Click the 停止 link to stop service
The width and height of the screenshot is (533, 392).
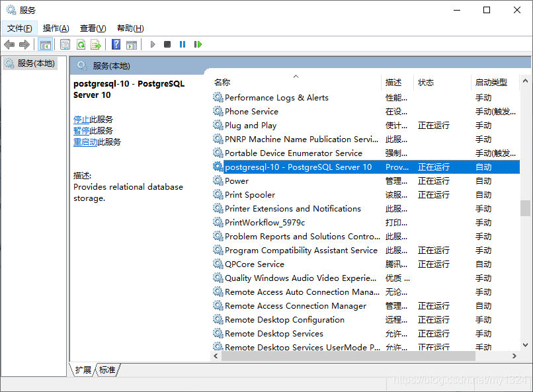click(81, 119)
